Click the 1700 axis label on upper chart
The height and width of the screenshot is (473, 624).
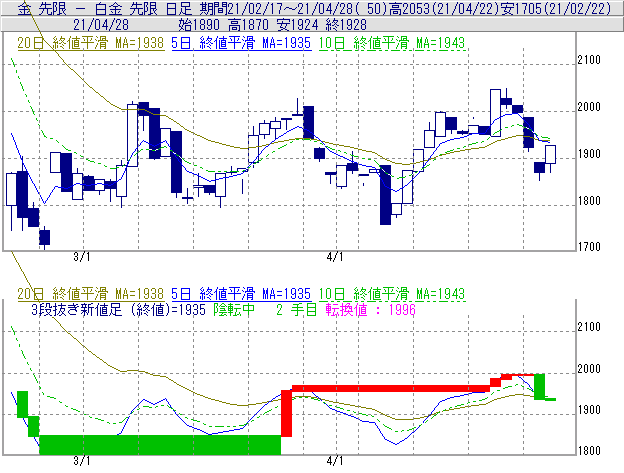tap(589, 247)
